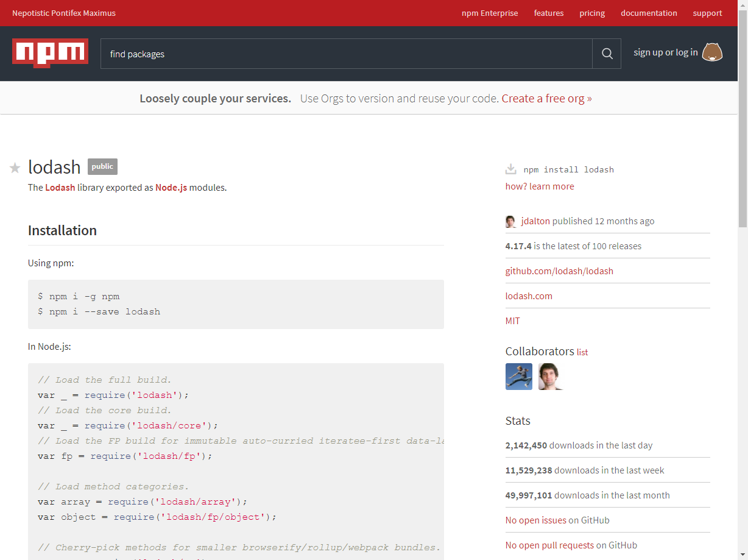748x560 pixels.
Task: Click the '$ npm i --save lodash' line
Action: (99, 312)
